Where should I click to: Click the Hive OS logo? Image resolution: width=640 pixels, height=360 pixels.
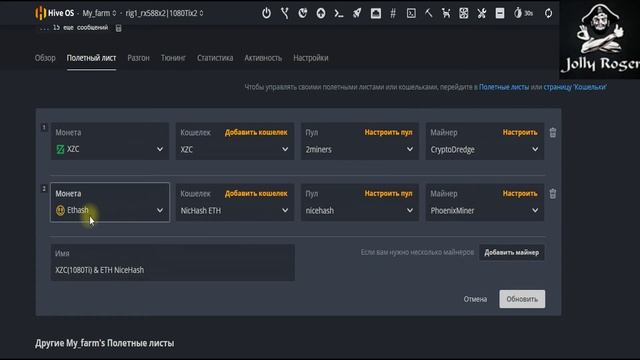(54, 13)
